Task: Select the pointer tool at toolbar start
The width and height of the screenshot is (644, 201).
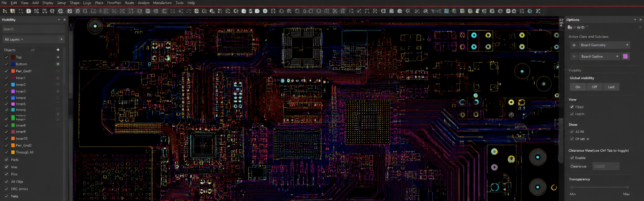Action: click(x=5, y=11)
